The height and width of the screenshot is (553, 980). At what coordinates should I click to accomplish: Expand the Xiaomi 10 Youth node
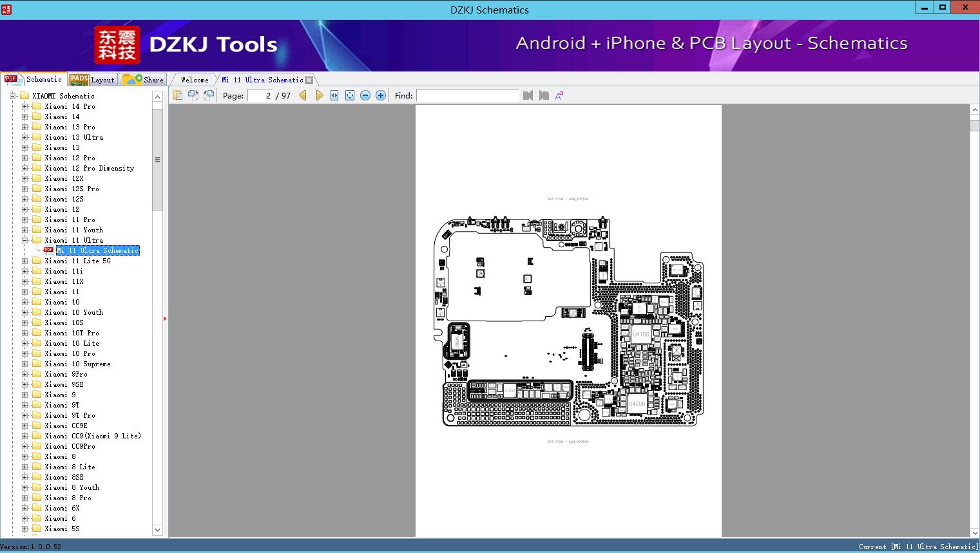point(24,312)
